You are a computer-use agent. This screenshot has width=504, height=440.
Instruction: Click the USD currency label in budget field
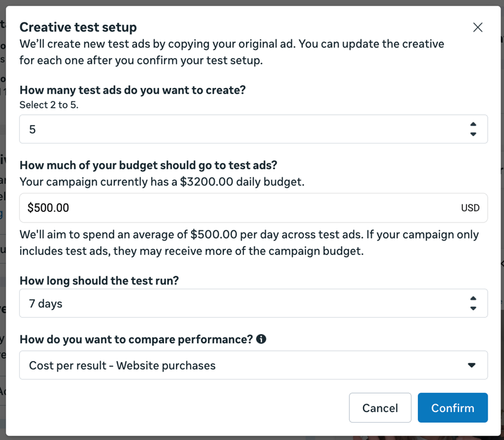pyautogui.click(x=470, y=208)
